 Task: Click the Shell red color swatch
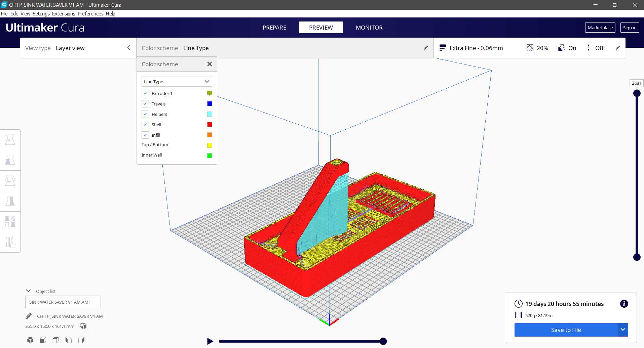pyautogui.click(x=210, y=124)
